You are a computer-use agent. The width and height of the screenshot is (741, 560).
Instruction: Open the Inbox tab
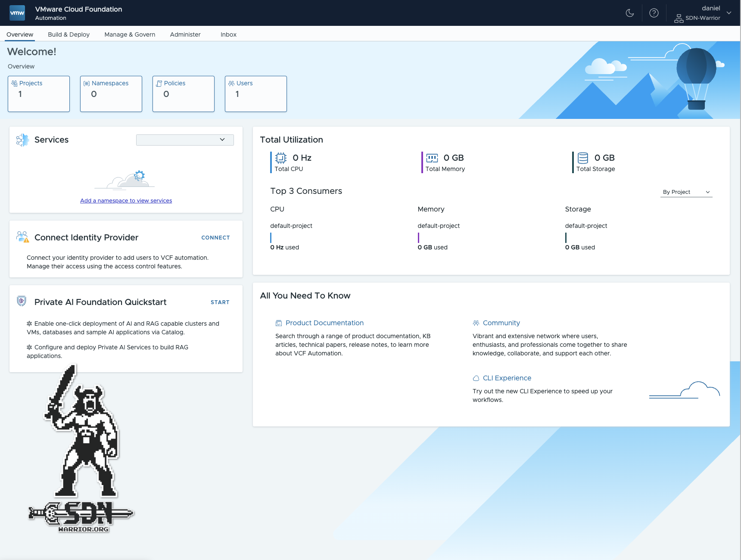pos(228,34)
